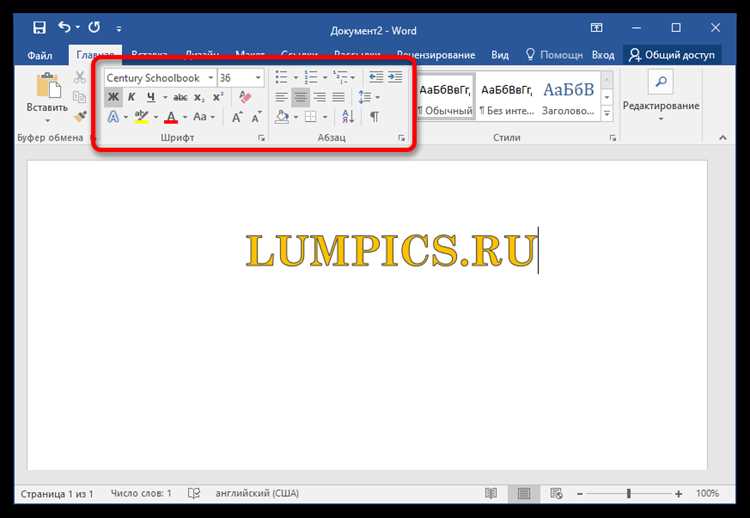Increase paragraph indent
The width and height of the screenshot is (750, 518).
pos(395,77)
